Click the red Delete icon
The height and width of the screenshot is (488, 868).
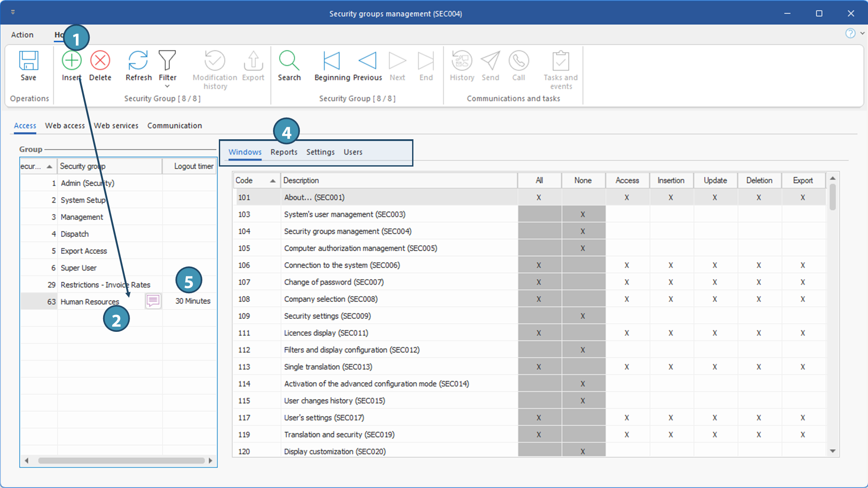[x=100, y=61]
